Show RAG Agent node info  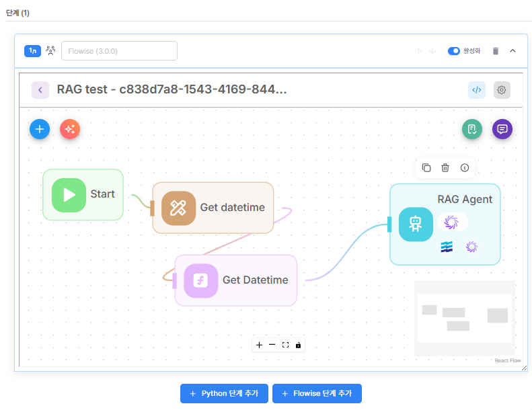(x=465, y=168)
